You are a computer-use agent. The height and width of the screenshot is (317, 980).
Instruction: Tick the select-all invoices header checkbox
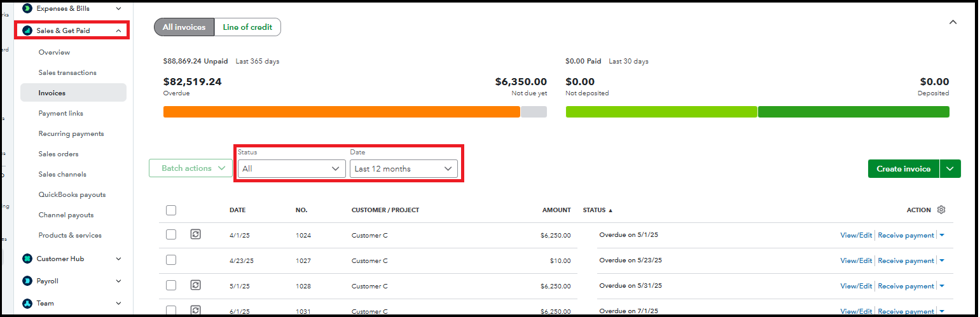[x=171, y=210]
